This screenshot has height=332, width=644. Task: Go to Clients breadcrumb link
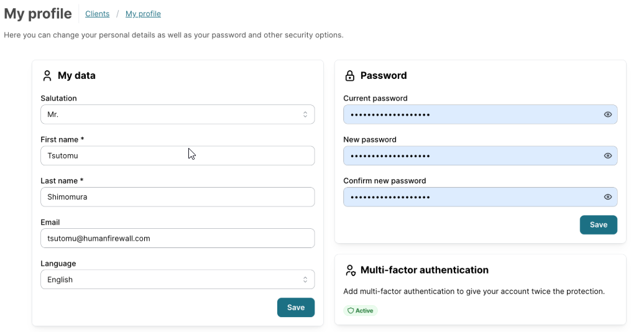[x=97, y=14]
